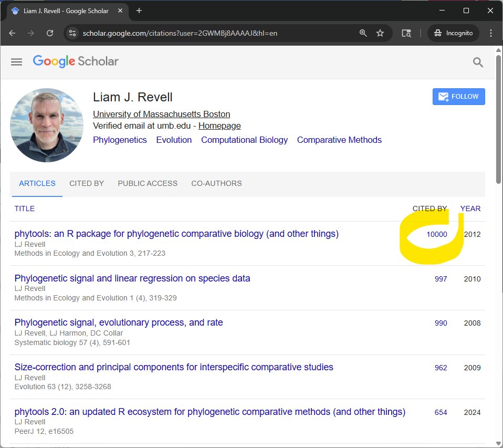Open the reading list search side panel icon
This screenshot has width=503, height=448.
point(406,33)
